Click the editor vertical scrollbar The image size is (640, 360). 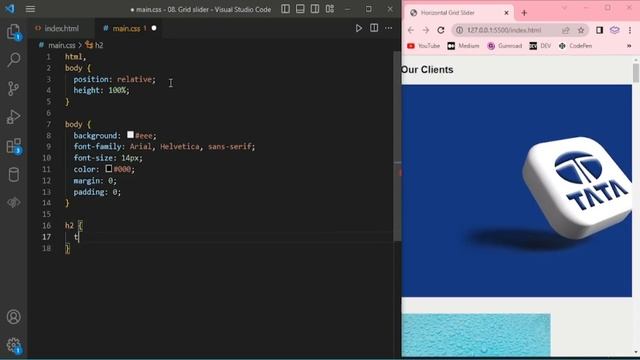coord(397,147)
